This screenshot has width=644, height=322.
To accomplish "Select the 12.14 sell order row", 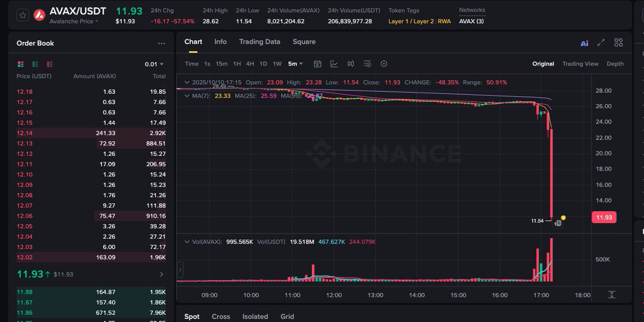I will [91, 133].
